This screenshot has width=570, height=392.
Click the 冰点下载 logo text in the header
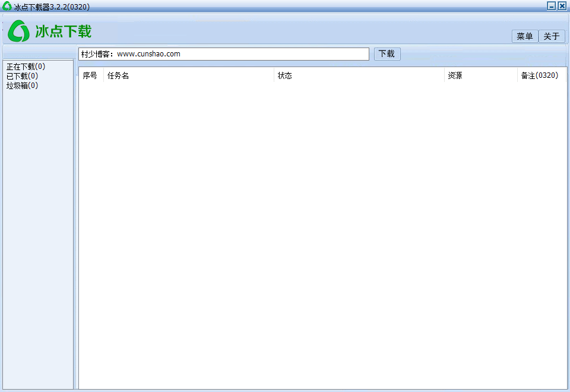pyautogui.click(x=63, y=31)
